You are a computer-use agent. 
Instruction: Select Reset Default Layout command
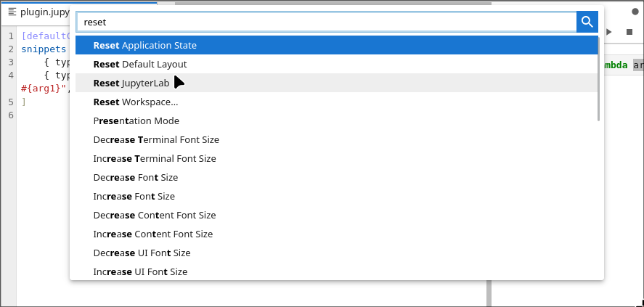(336, 64)
